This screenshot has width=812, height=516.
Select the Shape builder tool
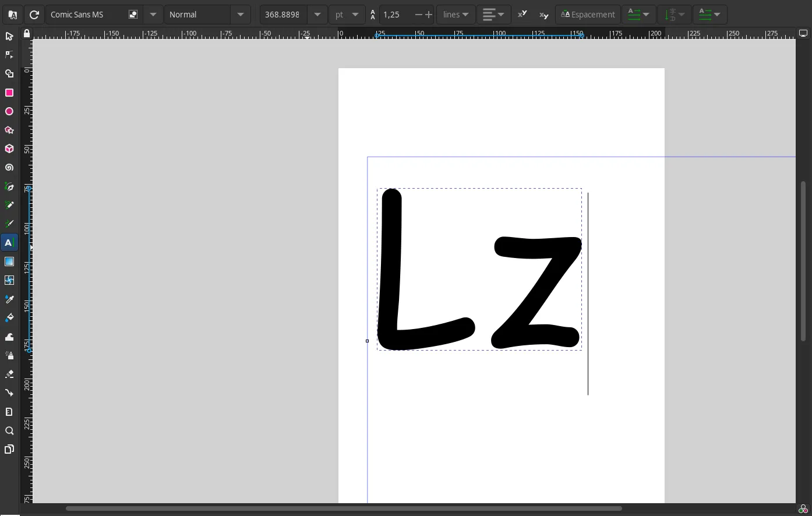9,74
